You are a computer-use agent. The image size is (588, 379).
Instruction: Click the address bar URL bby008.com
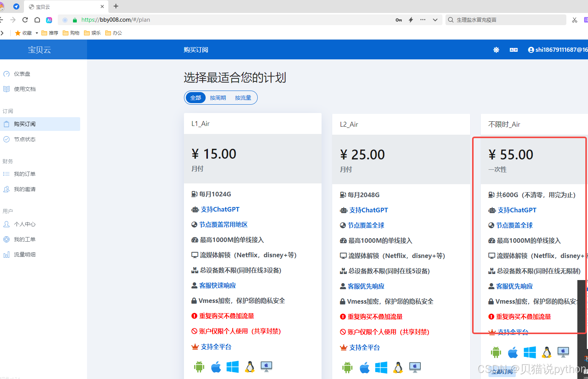(x=116, y=20)
